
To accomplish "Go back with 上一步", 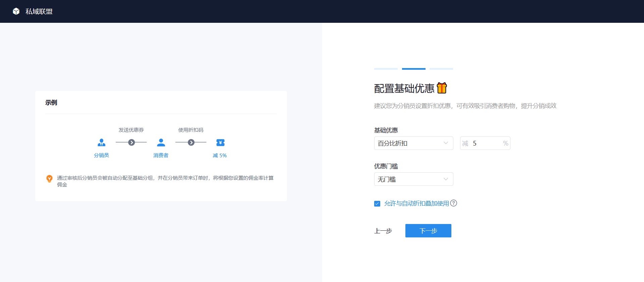I will [x=383, y=231].
